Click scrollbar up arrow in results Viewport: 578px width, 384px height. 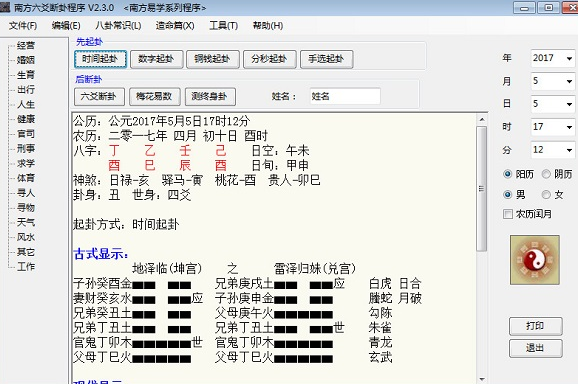(x=481, y=120)
